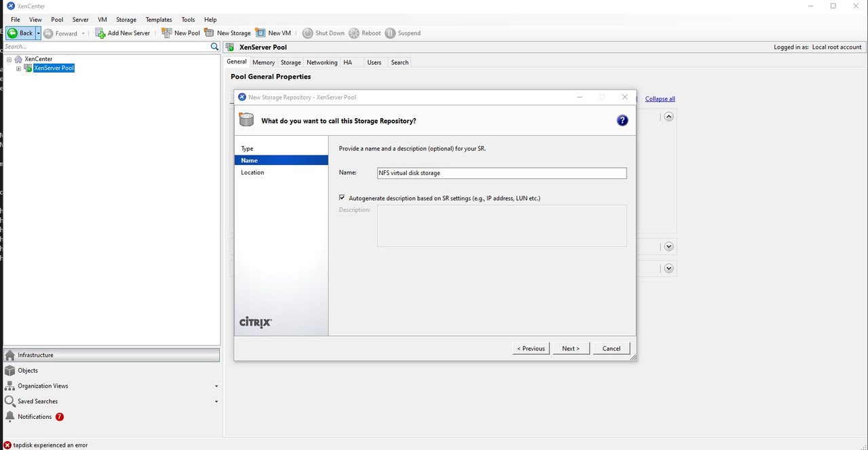Collapse the XenCenter tree root node
This screenshot has width=868, height=450.
pos(9,59)
